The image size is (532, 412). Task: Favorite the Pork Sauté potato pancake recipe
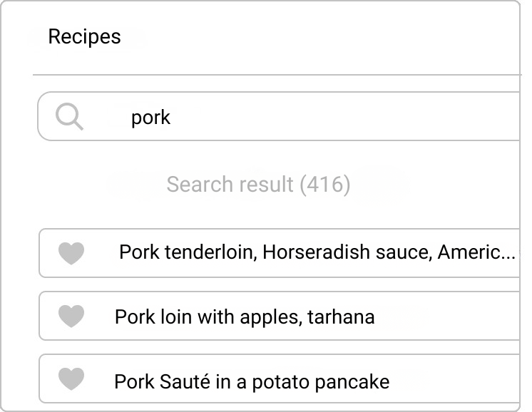(x=71, y=378)
